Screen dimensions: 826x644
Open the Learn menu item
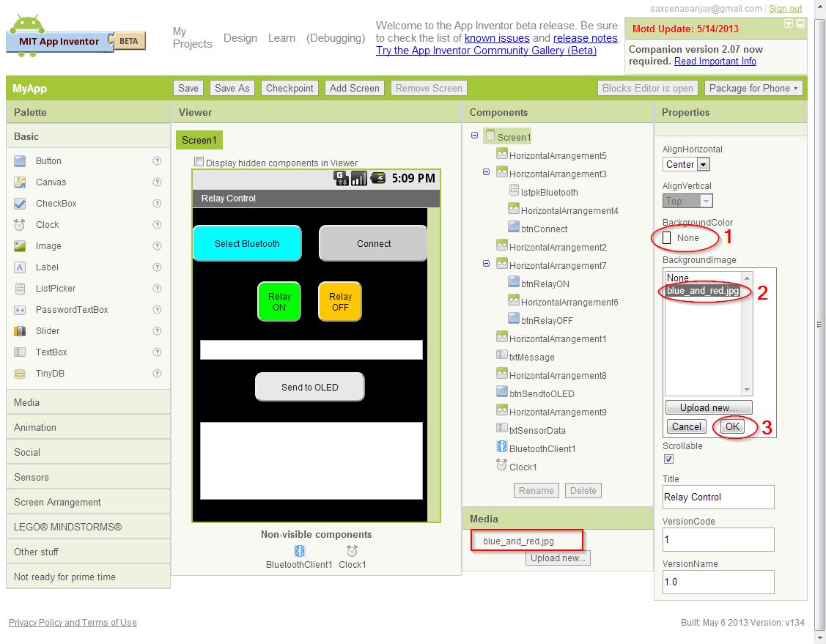point(282,38)
